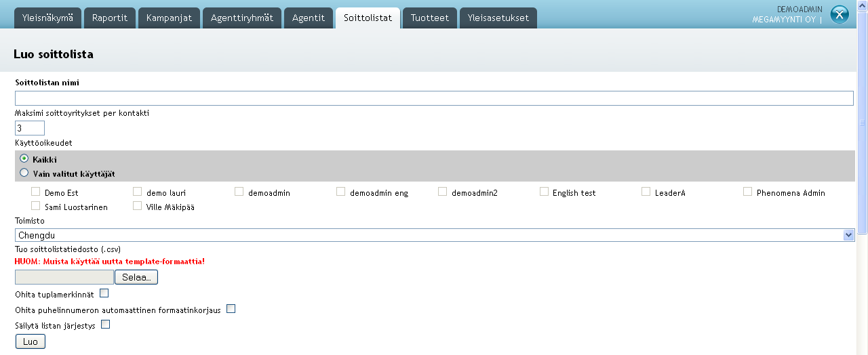This screenshot has width=868, height=355.
Task: Tick the demo lauri checkbox
Action: 138,192
